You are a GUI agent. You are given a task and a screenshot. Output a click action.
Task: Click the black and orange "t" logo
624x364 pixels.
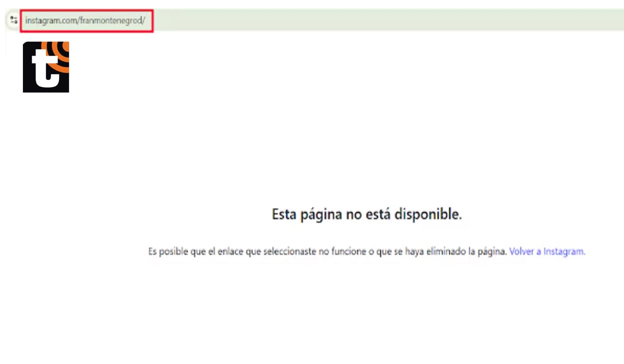(x=46, y=67)
